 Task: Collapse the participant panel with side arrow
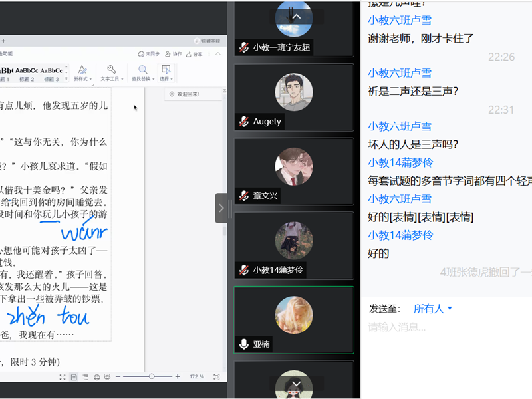(221, 208)
